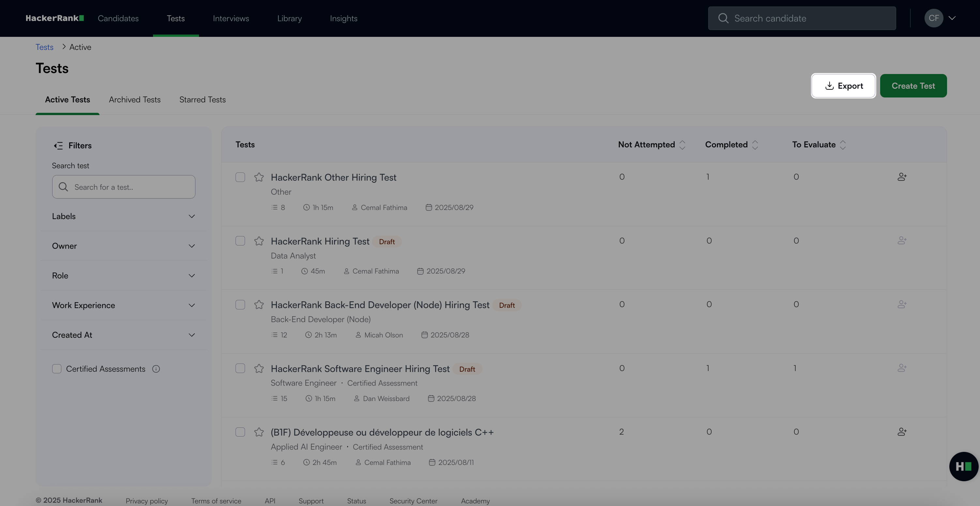
Task: Open the Interviews menu in navbar
Action: tap(231, 18)
